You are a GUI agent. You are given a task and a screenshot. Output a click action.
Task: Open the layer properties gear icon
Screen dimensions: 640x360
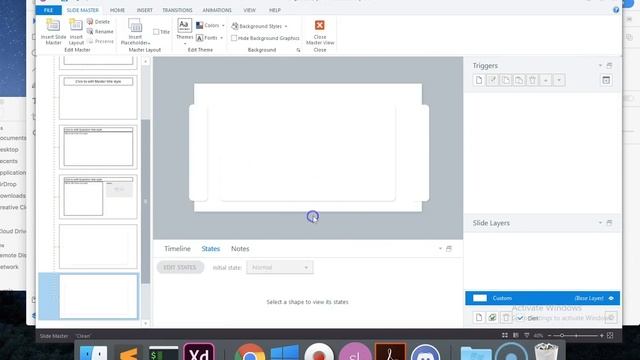pos(611,317)
